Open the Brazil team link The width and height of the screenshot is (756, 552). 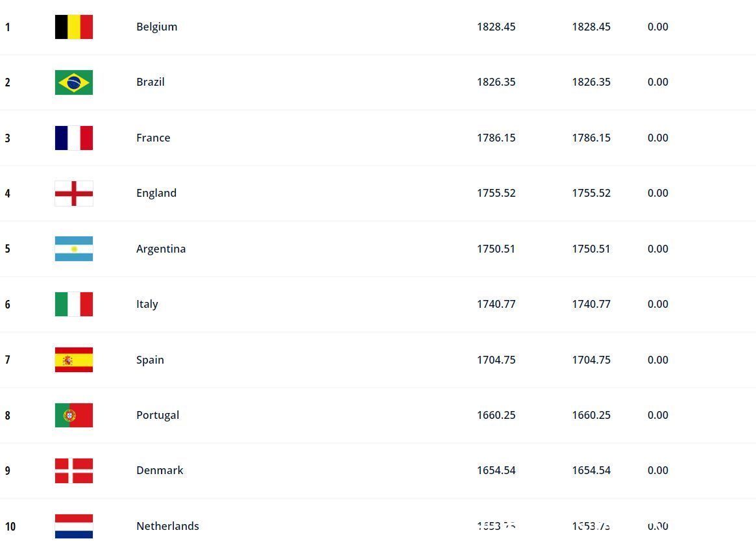(x=151, y=82)
